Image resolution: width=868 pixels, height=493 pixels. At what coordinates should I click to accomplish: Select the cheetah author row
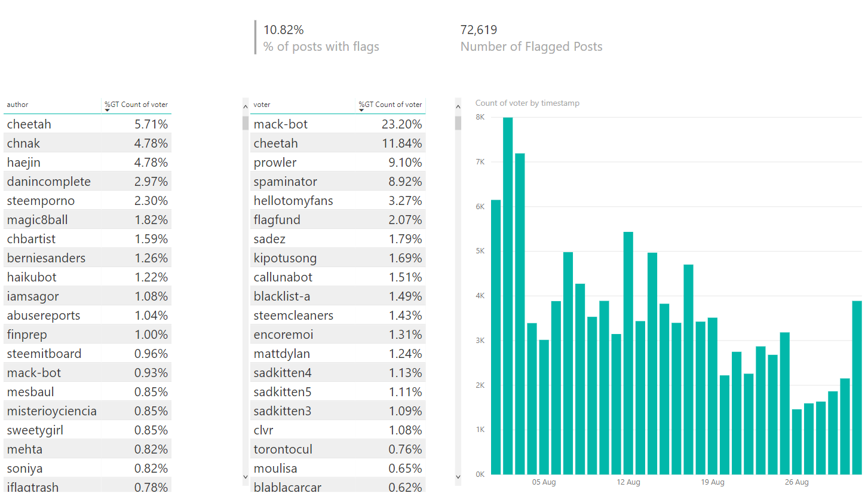[x=87, y=124]
